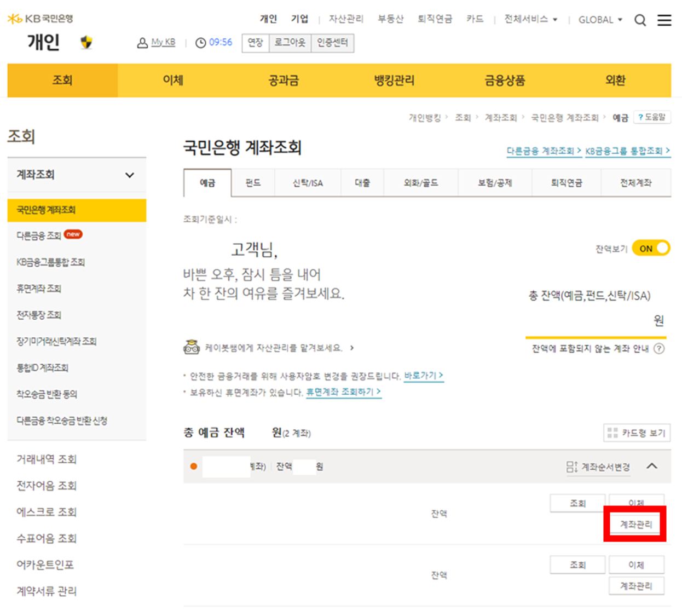Click the My KB user icon
This screenshot has height=616, width=682.
(142, 43)
